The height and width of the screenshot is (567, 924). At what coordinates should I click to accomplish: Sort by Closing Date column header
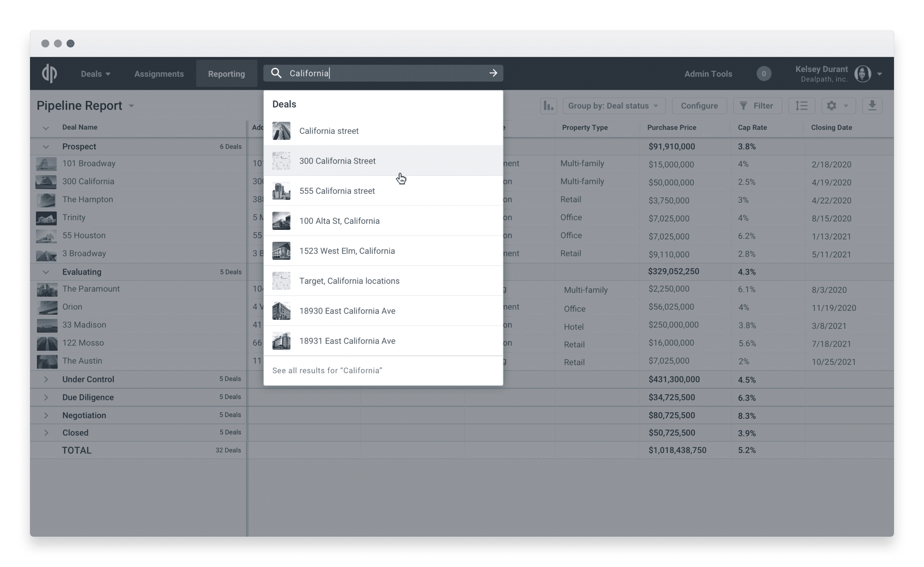click(831, 127)
